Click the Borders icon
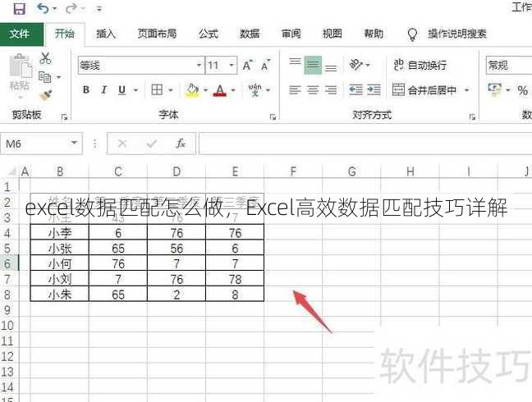Image resolution: width=532 pixels, height=402 pixels. 157,90
